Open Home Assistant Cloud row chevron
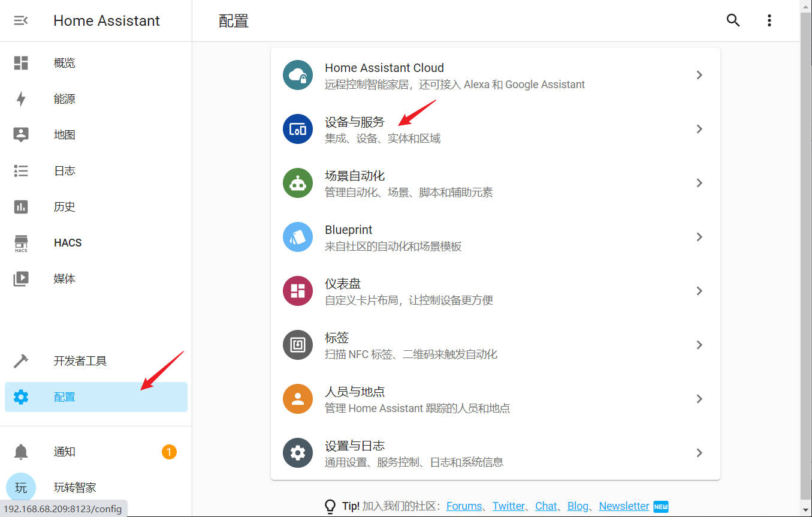This screenshot has width=812, height=517. pos(699,75)
